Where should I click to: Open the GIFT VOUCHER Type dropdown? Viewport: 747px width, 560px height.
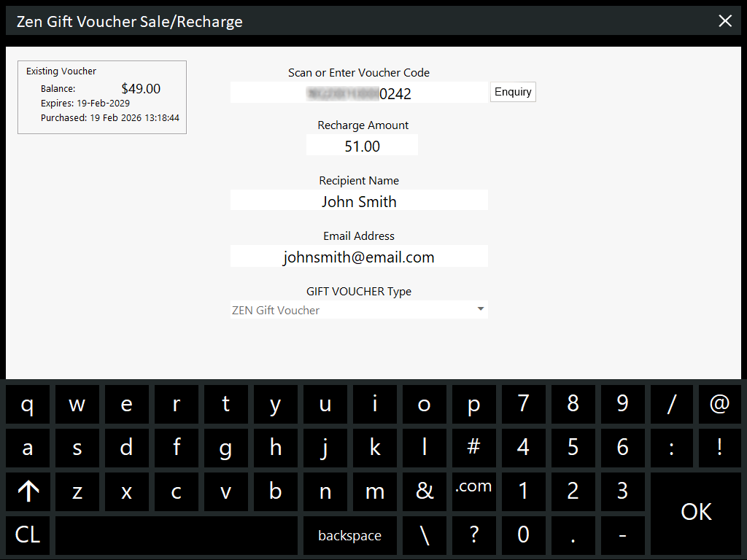point(359,310)
